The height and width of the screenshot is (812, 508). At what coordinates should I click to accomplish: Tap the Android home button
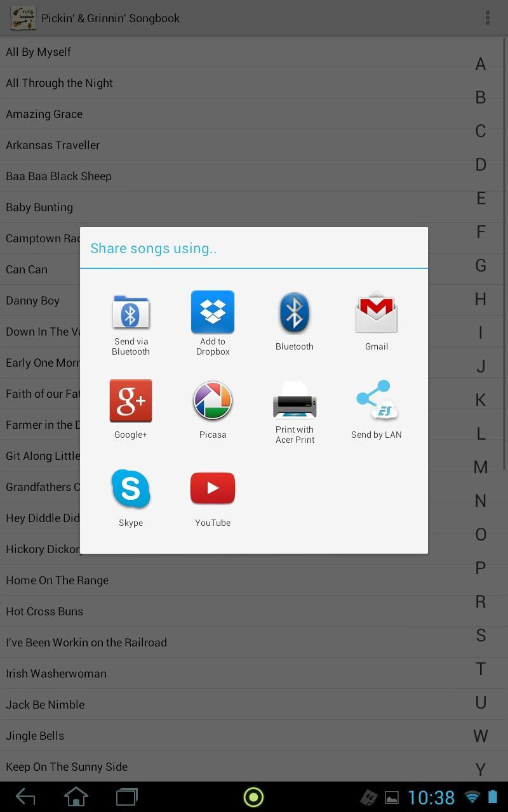[x=76, y=797]
